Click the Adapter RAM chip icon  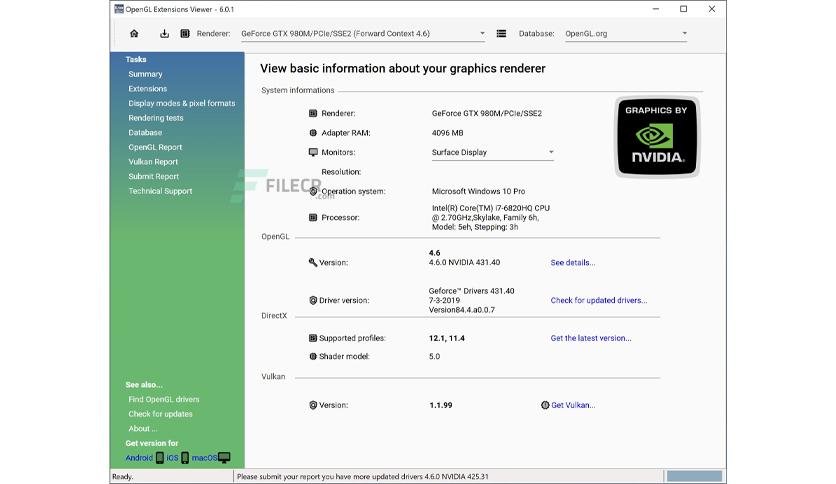[x=313, y=133]
